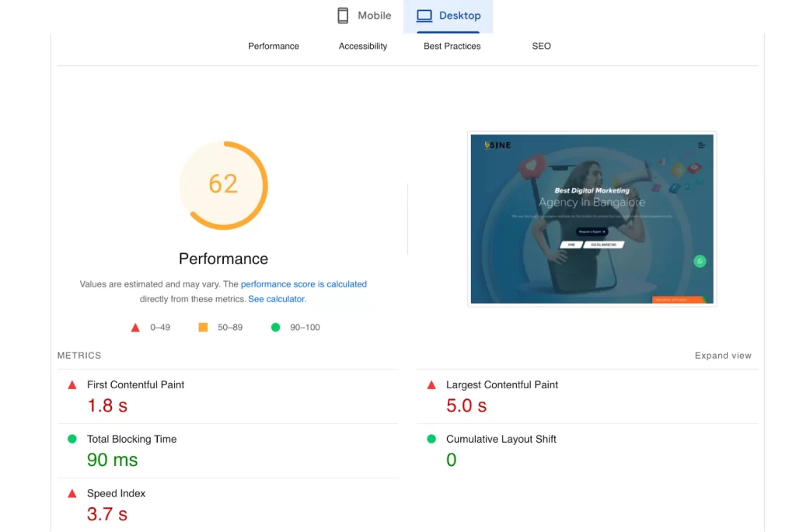
Task: Click the Mobile device phone icon
Action: (x=343, y=15)
